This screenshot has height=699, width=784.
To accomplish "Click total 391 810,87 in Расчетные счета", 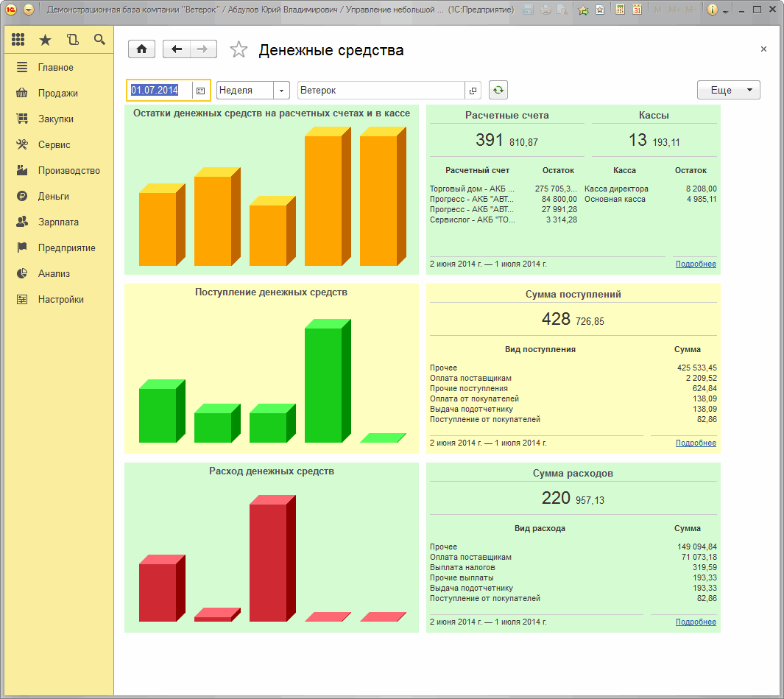I will [x=506, y=141].
